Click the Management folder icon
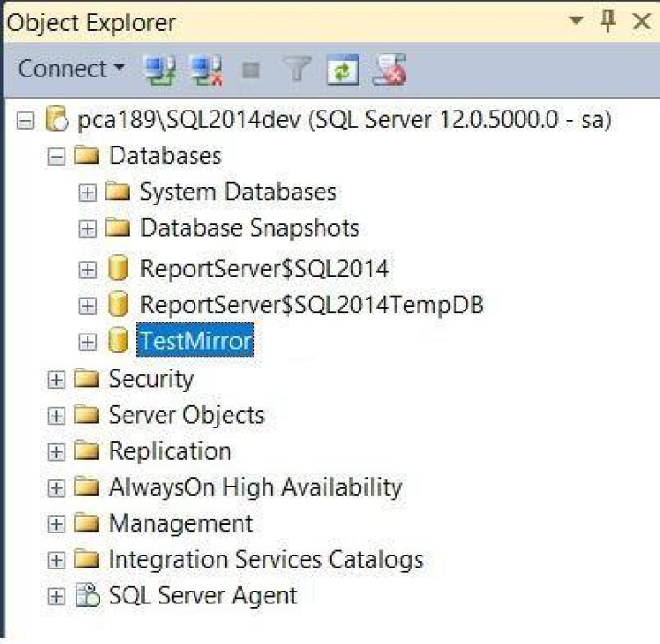Image resolution: width=660 pixels, height=644 pixels. [x=87, y=523]
